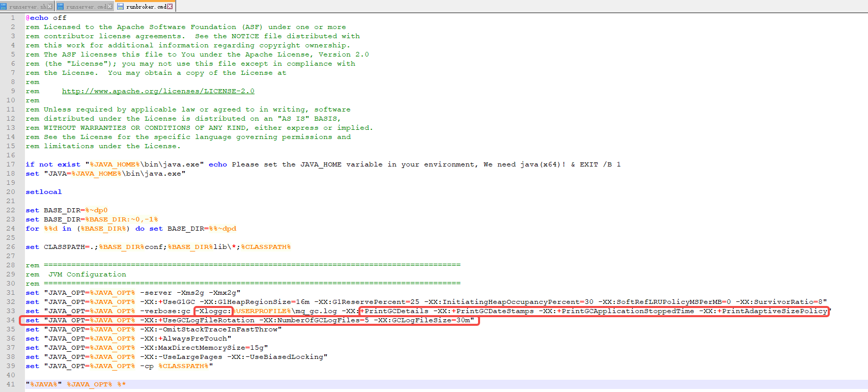Close the runserver.sh tab
This screenshot has height=392, width=868.
50,7
